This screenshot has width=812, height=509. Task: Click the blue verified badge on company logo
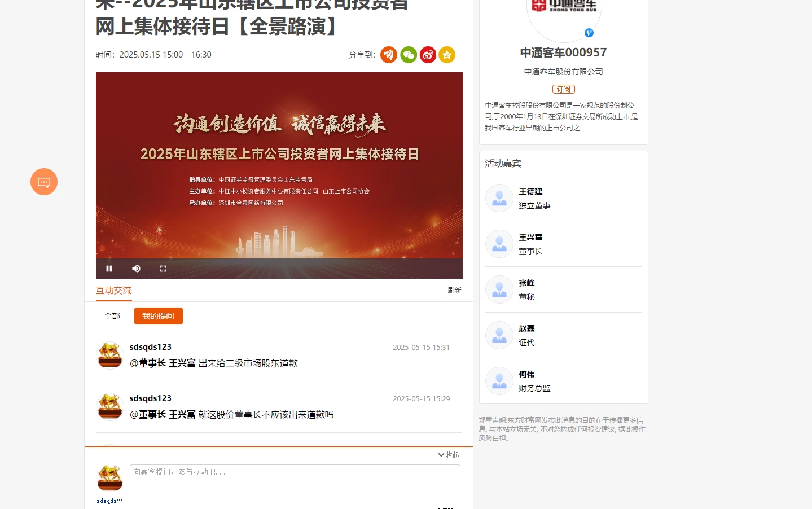coord(589,33)
